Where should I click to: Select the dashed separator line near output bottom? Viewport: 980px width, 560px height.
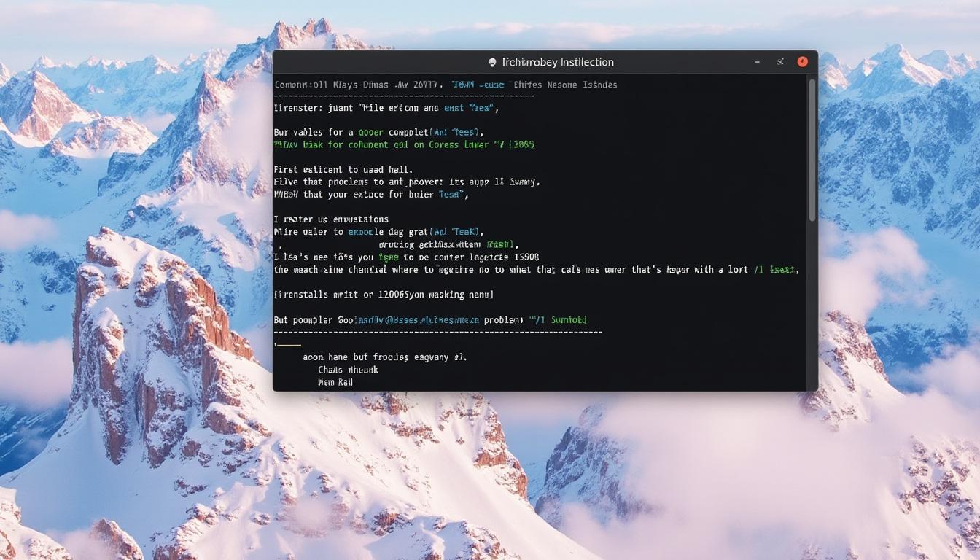point(437,332)
